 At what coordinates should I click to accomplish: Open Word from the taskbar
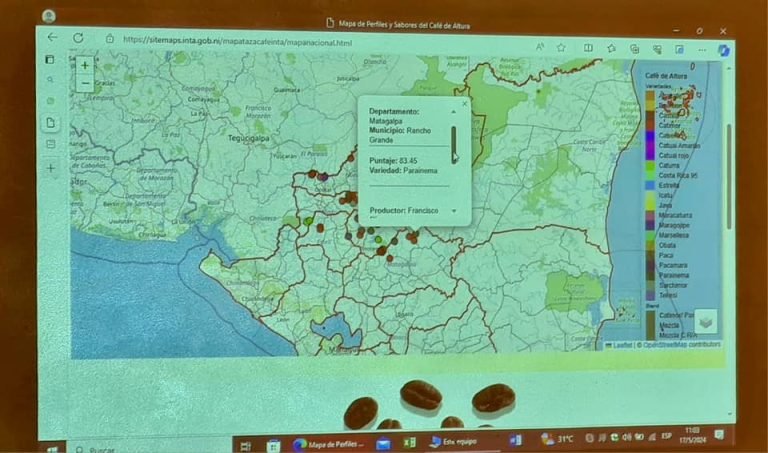[516, 440]
